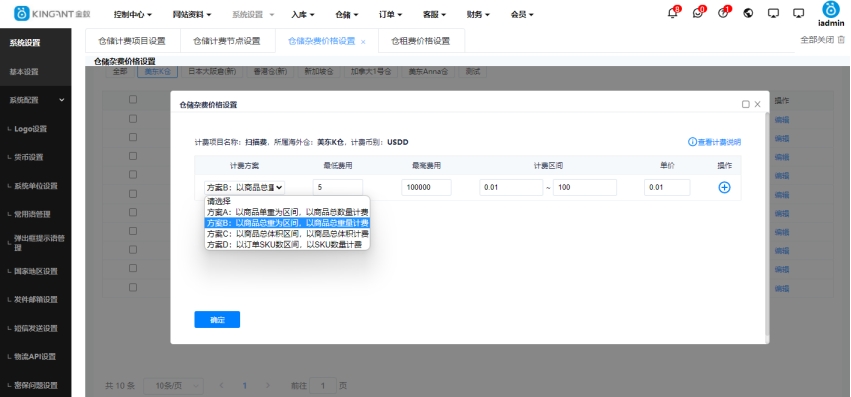Filter by 日本大阪倉(新) button
The image size is (851, 397).
(x=212, y=71)
